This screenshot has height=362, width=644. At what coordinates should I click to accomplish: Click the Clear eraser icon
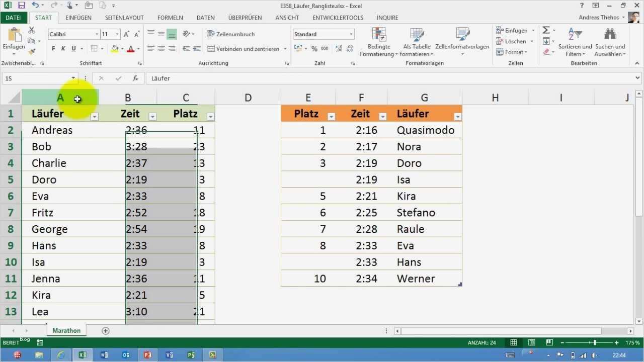(546, 52)
